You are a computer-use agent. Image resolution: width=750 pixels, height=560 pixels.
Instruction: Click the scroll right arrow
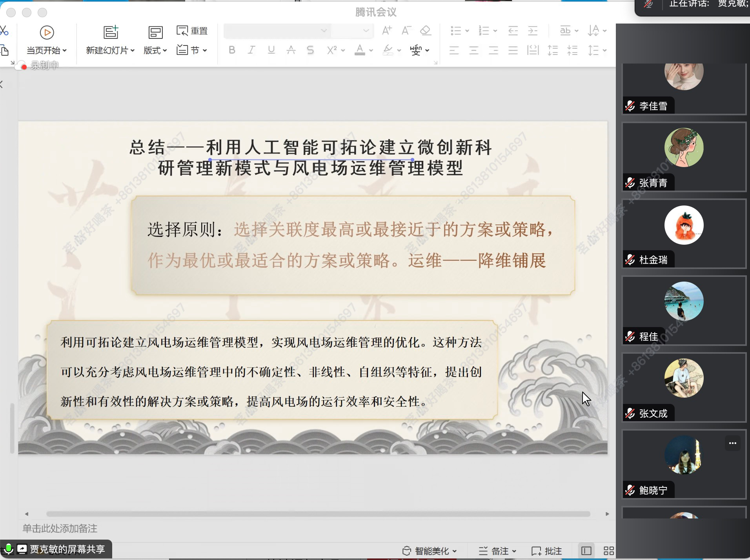[x=607, y=514]
